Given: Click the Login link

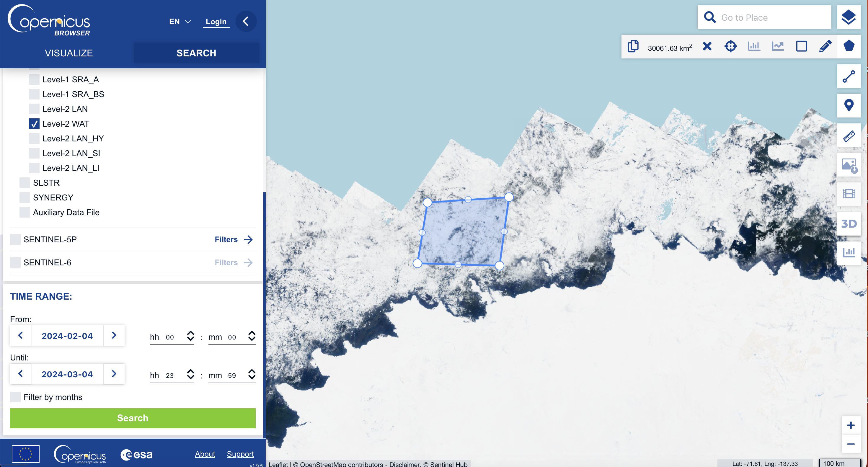Looking at the screenshot, I should (216, 22).
